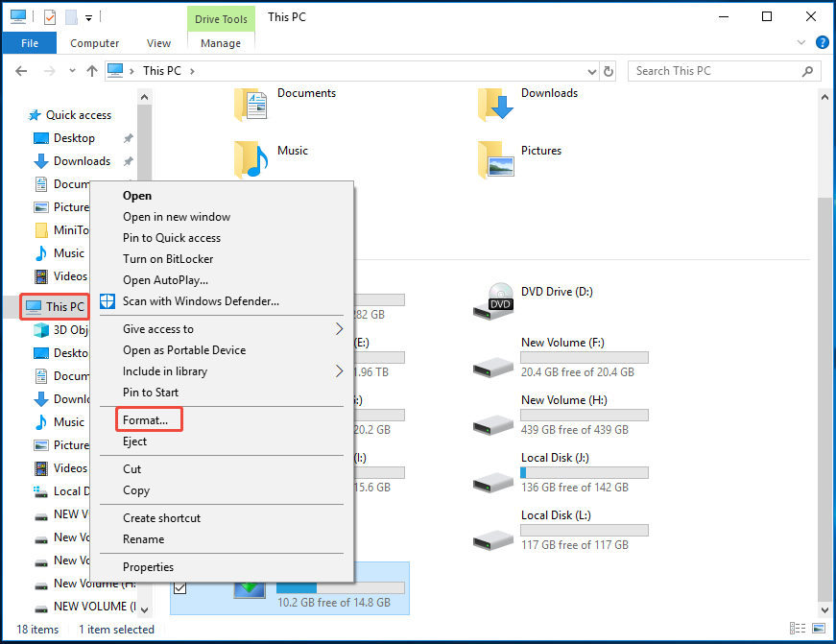
Task: Click the New folder quick access icon
Action: (71, 17)
